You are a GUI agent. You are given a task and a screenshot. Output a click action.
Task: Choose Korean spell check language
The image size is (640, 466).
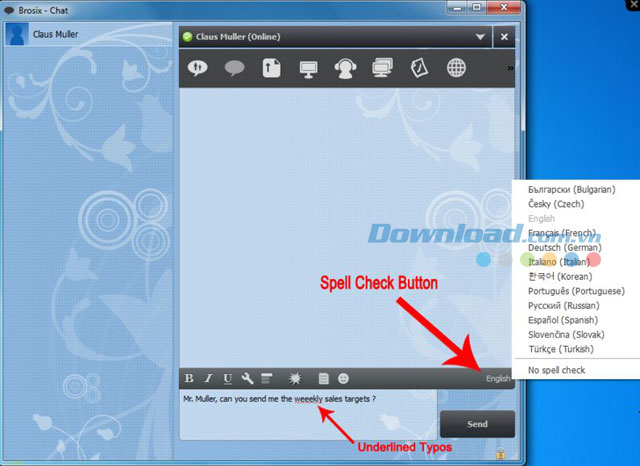click(x=560, y=276)
